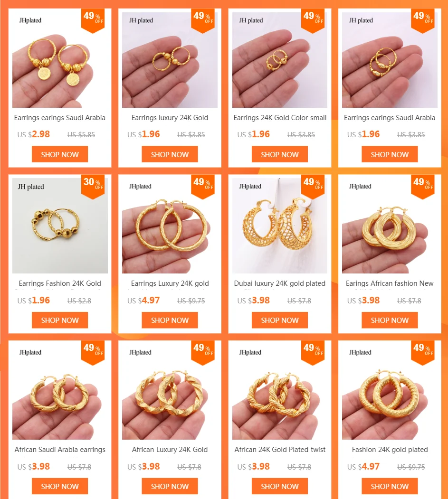Screen dimensions: 448x499
Task: Click SHOP NOW for Fashion 24K gold plated
Action: coord(390,486)
